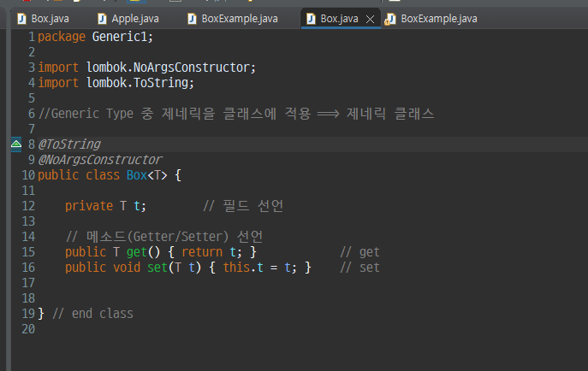Click the 'get' method name on line 15
588x371 pixels.
point(137,251)
